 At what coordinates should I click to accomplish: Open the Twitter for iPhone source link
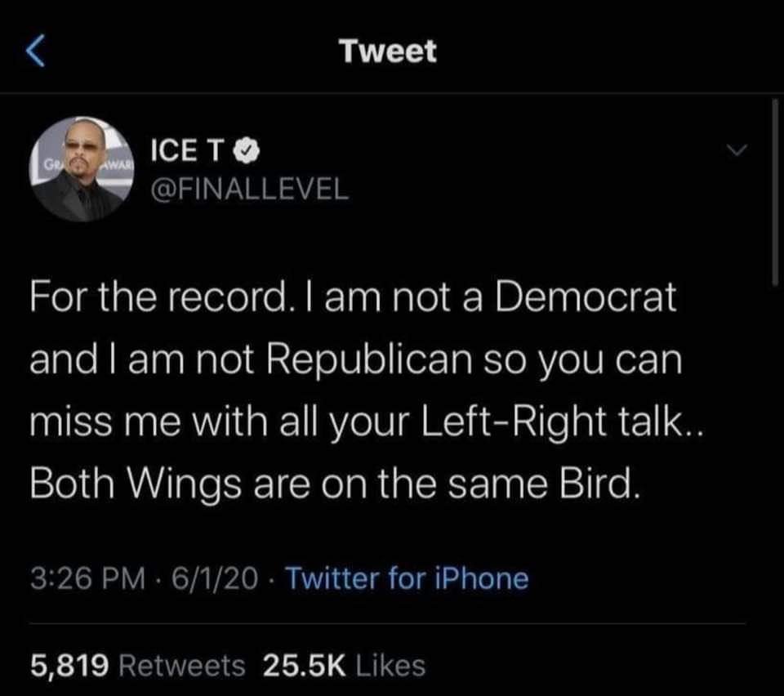(x=408, y=579)
